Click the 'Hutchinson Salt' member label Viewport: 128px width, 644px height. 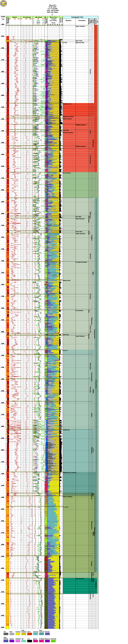click(67, 104)
